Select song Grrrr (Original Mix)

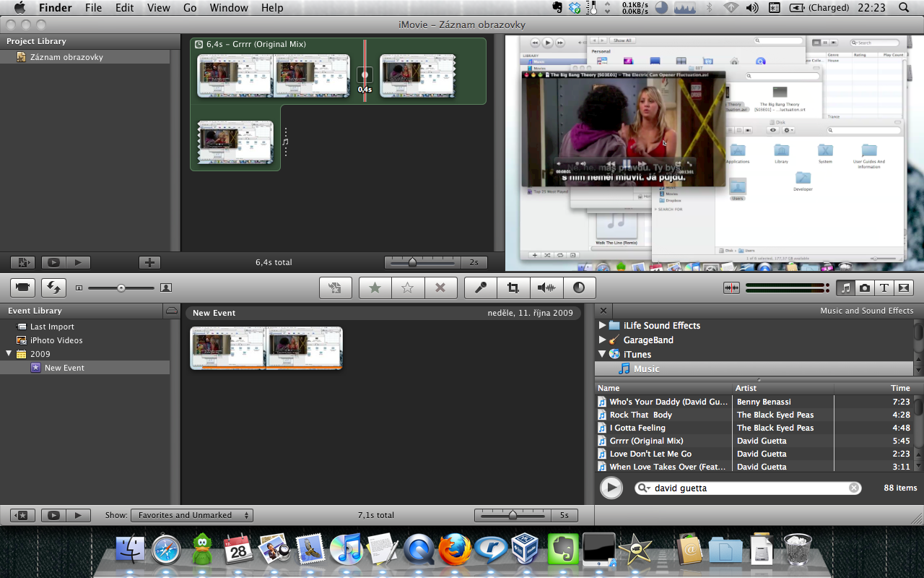point(646,441)
